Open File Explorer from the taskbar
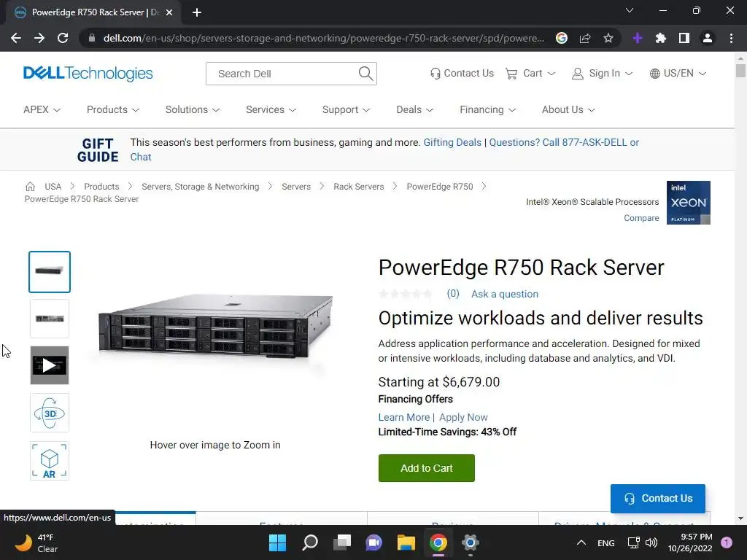Screen dimensions: 747x560 pyautogui.click(x=406, y=542)
